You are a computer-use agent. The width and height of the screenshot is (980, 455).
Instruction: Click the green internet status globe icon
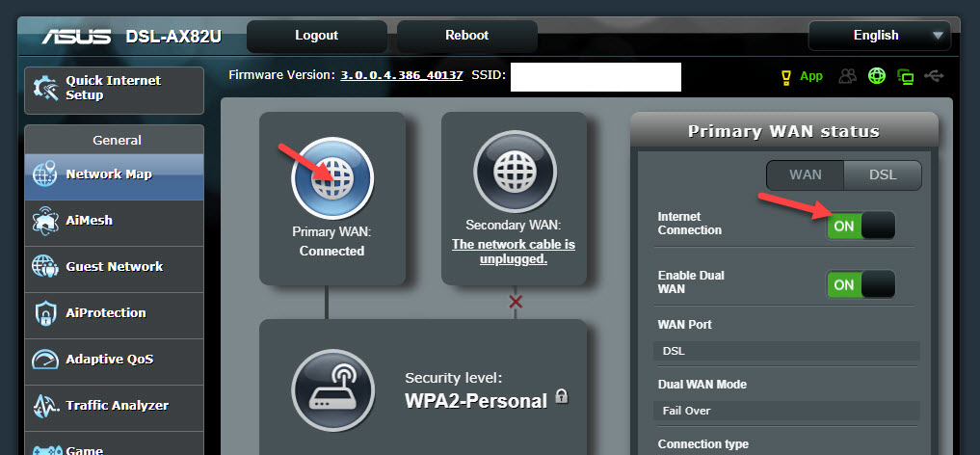pos(877,76)
